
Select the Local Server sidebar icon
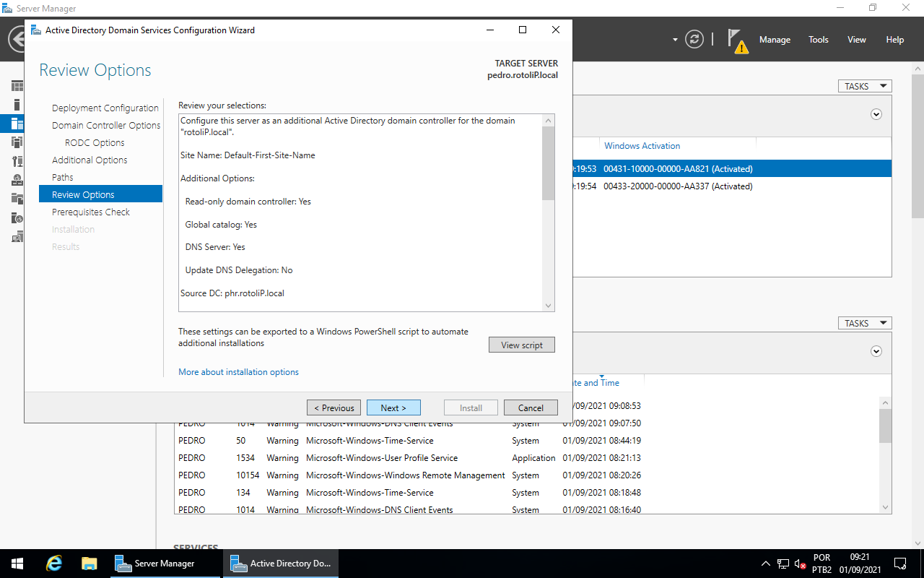pos(17,104)
